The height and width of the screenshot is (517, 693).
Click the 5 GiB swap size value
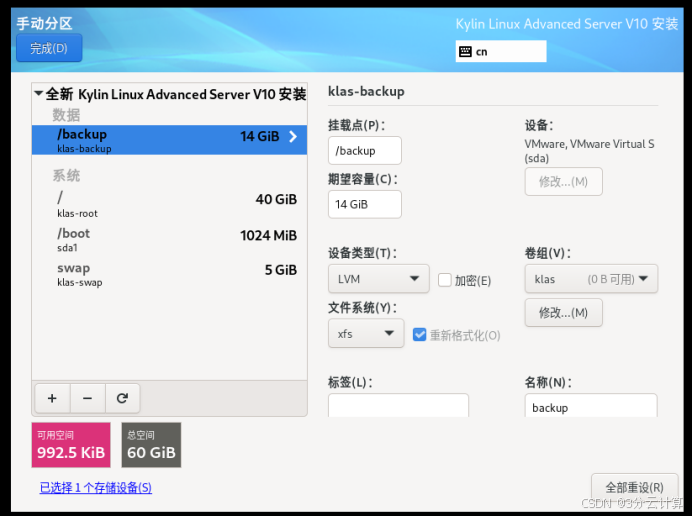pyautogui.click(x=281, y=270)
